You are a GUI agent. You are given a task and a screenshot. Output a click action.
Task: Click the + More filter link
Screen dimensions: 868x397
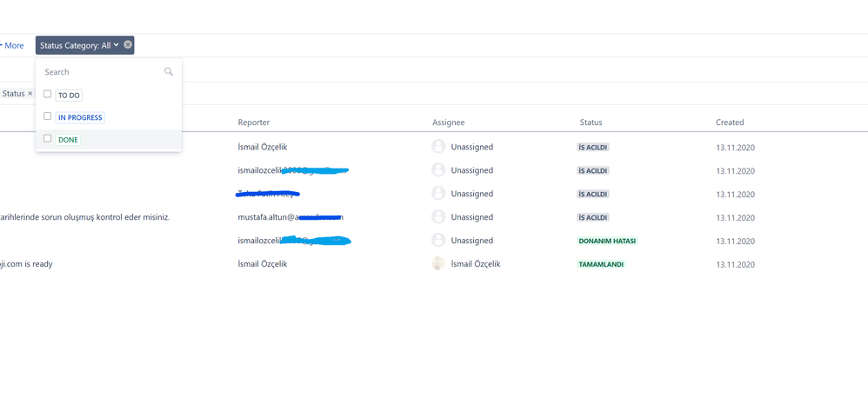(12, 45)
